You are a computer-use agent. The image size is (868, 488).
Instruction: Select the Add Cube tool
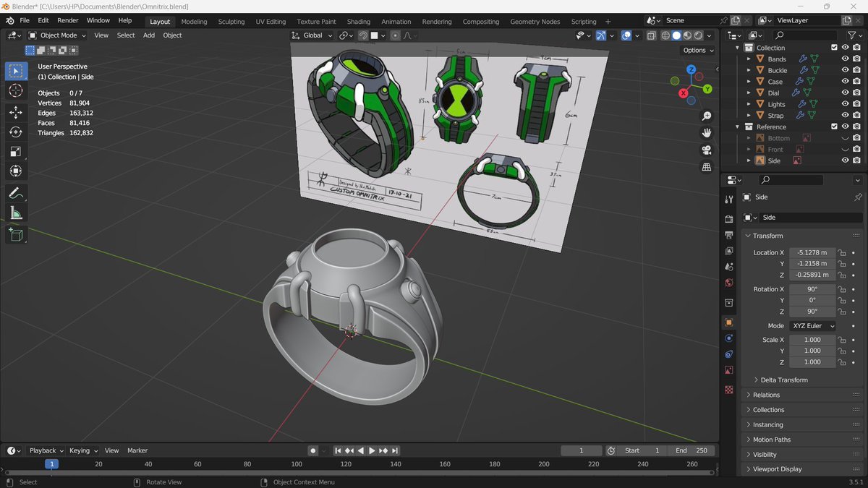pos(16,234)
